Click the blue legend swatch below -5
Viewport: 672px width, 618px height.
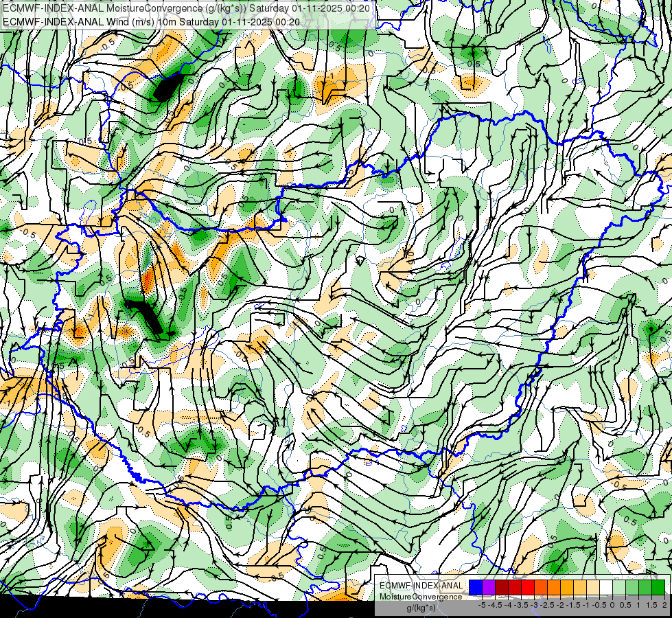(x=476, y=588)
